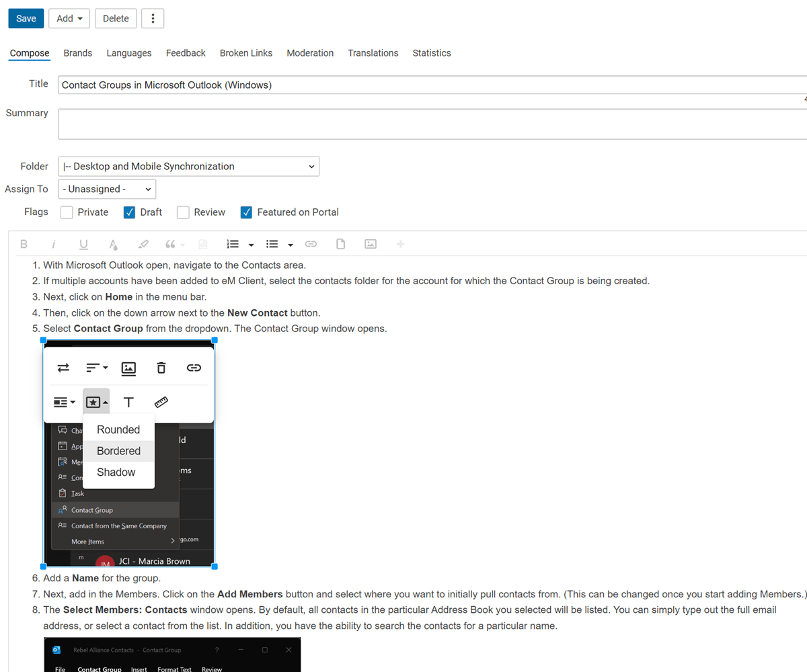Screen dimensions: 807x672
Task: Click the alternative text T icon
Action: click(128, 402)
